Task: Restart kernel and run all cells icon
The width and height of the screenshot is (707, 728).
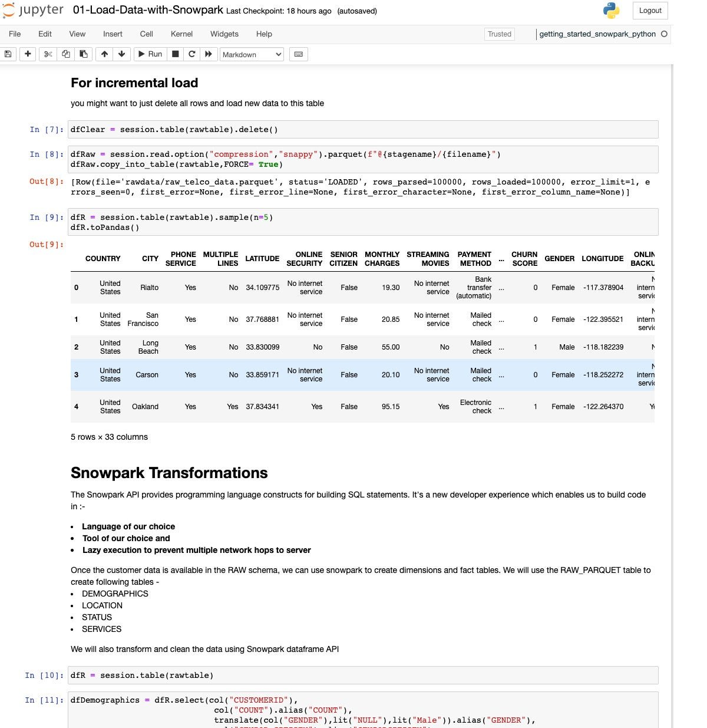Action: [x=208, y=54]
